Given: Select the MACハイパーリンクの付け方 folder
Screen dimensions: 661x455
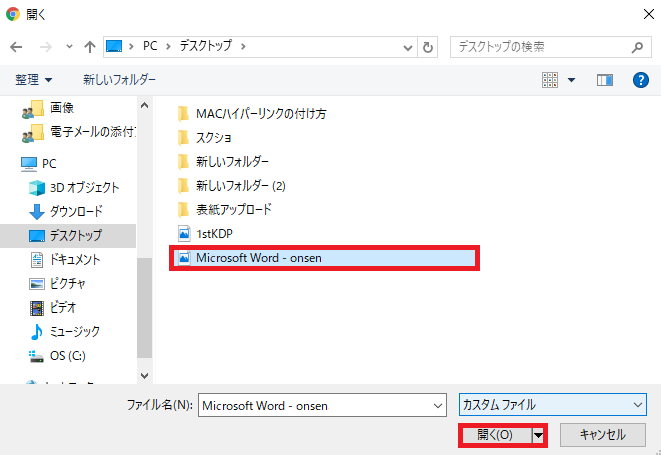Looking at the screenshot, I should tap(252, 114).
